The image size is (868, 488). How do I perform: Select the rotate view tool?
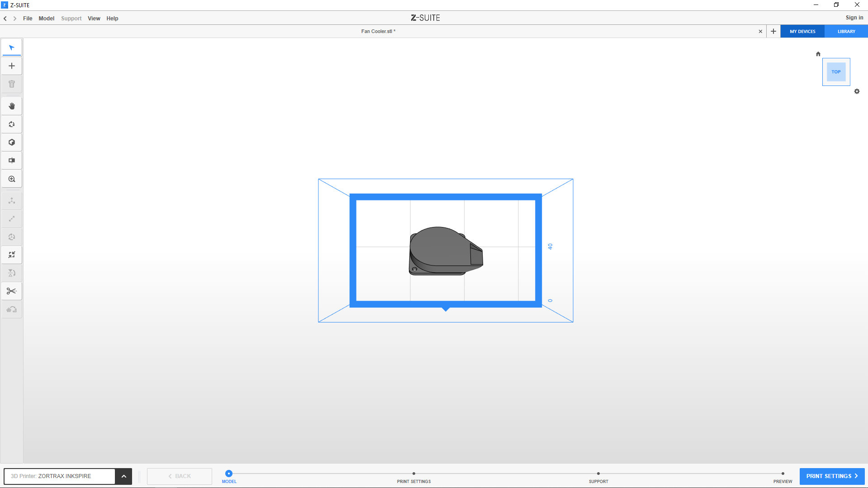(12, 124)
